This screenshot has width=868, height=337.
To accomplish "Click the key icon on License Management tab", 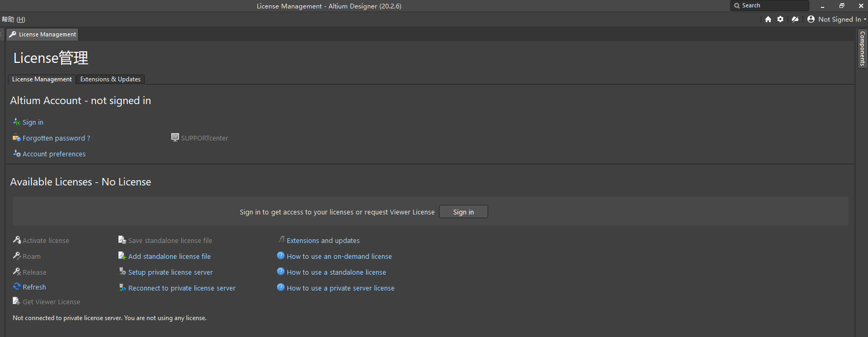I will (x=13, y=34).
